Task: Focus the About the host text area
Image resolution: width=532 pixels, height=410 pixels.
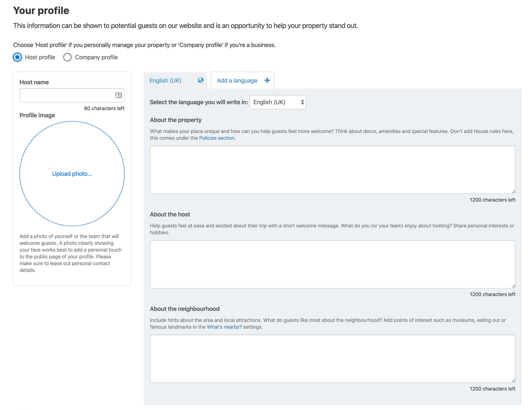Action: coord(332,264)
